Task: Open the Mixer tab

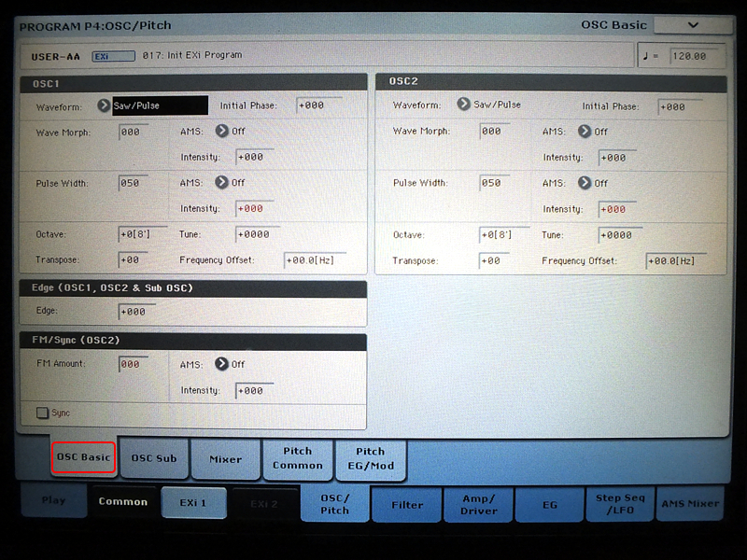Action: click(x=226, y=459)
